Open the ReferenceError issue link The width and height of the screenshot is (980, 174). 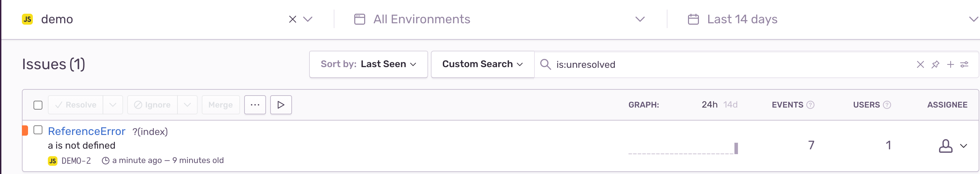click(x=87, y=131)
